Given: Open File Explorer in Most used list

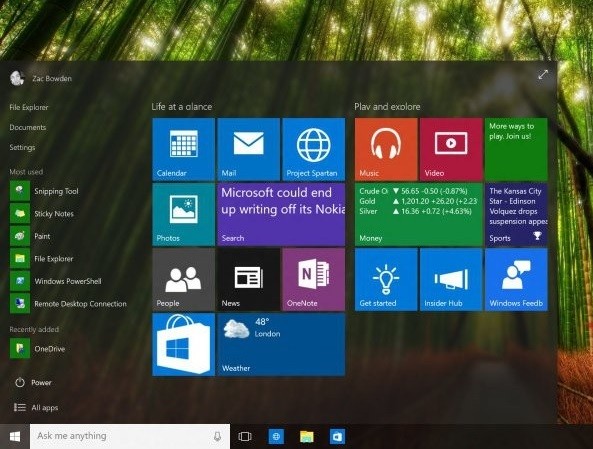Looking at the screenshot, I should (42, 259).
